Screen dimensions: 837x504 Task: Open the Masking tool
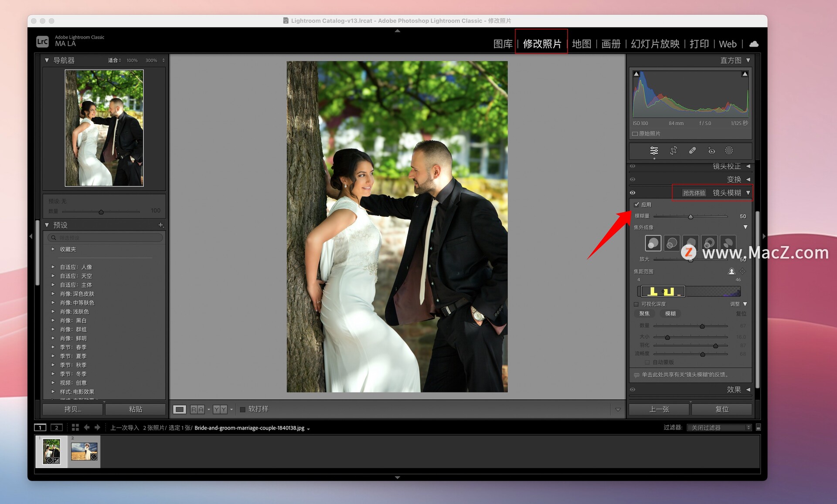729,151
